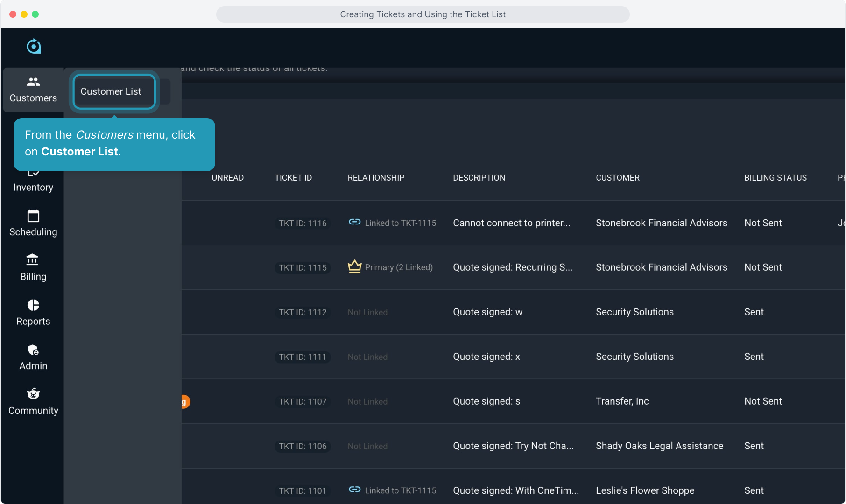Open the Reports pie chart icon
This screenshot has height=504, width=846.
click(x=33, y=305)
